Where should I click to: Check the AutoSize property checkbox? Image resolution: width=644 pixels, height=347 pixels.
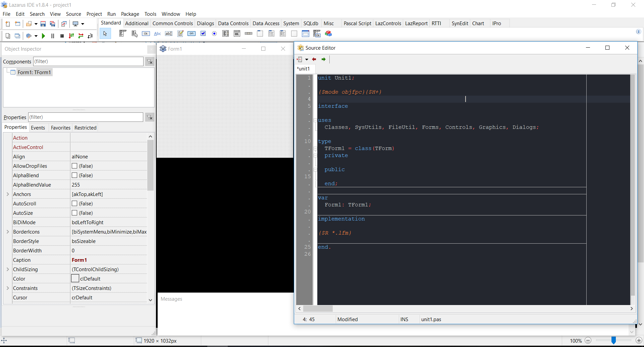pos(74,213)
